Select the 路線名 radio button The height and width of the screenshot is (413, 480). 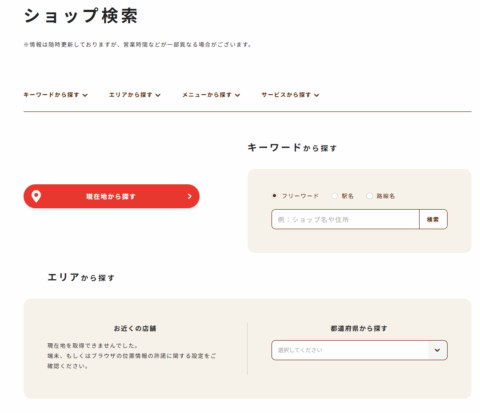pyautogui.click(x=369, y=196)
